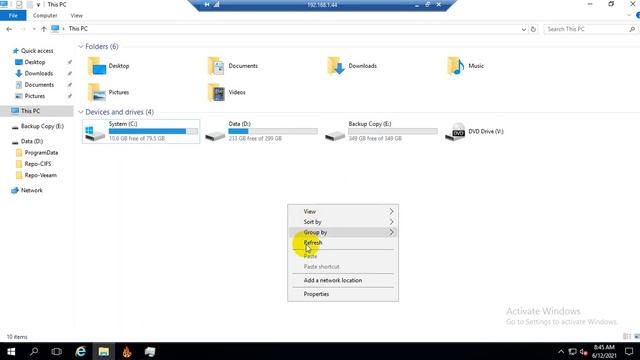Click the Back navigation arrow
This screenshot has width=640, height=360.
pos(9,29)
